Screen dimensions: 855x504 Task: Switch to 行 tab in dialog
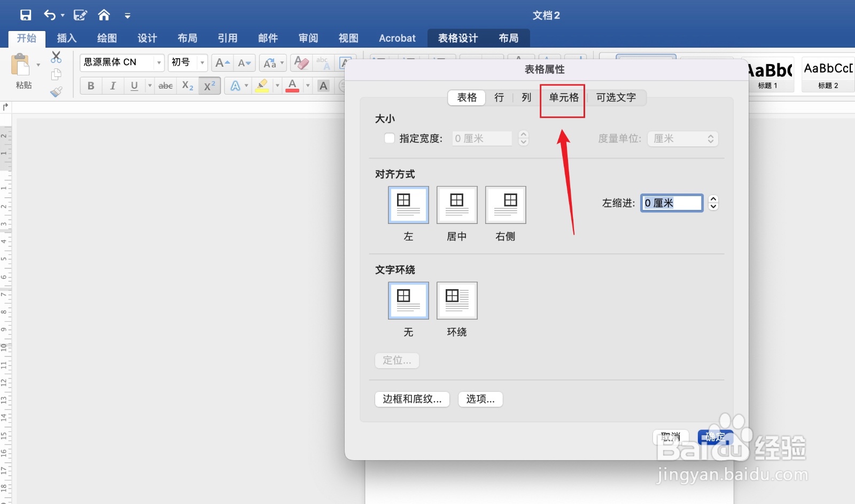pyautogui.click(x=499, y=97)
